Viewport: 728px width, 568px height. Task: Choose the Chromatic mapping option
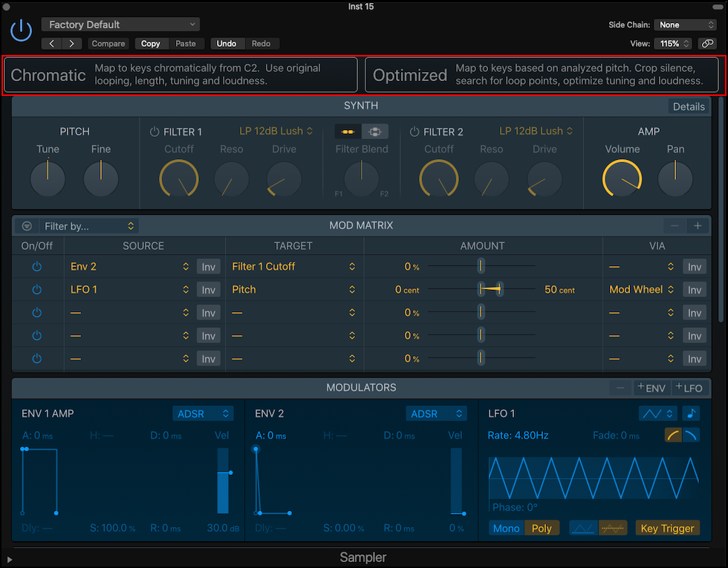(181, 75)
